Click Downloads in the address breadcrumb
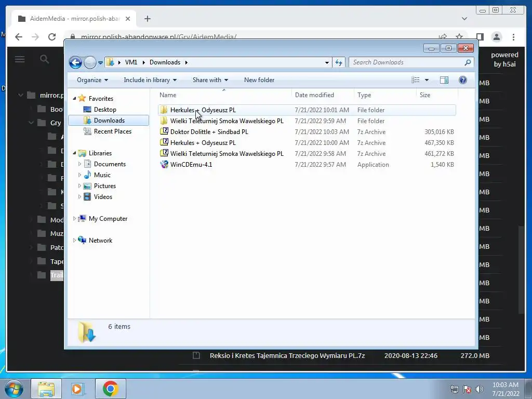 pos(165,62)
